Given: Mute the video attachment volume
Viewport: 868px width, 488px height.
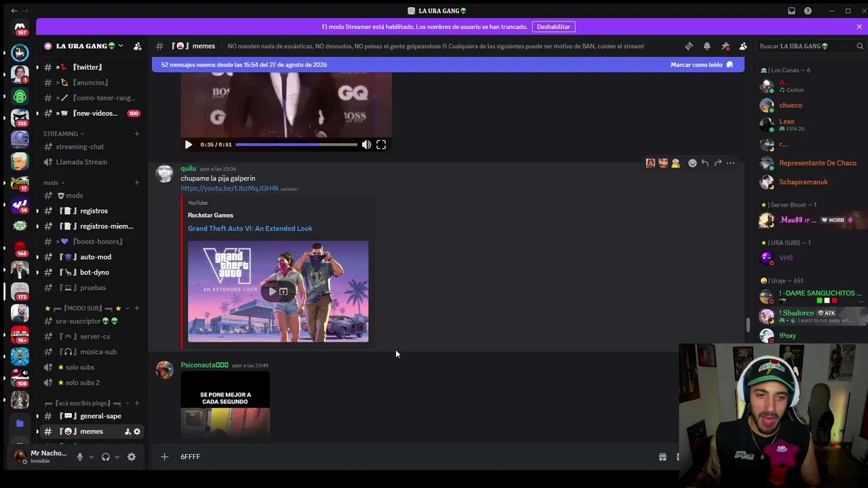Looking at the screenshot, I should click(366, 144).
